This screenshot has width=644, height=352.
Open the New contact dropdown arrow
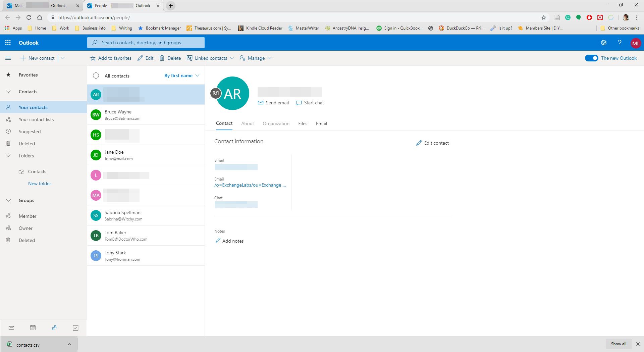[x=62, y=58]
